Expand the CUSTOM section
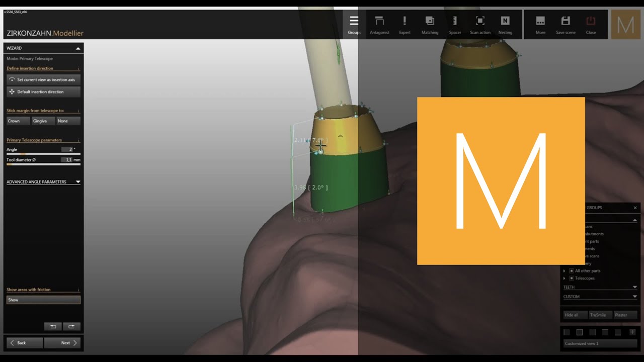This screenshot has width=644, height=362. [635, 297]
